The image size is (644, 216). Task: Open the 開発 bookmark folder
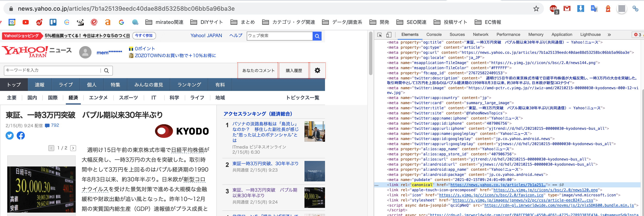(x=379, y=22)
